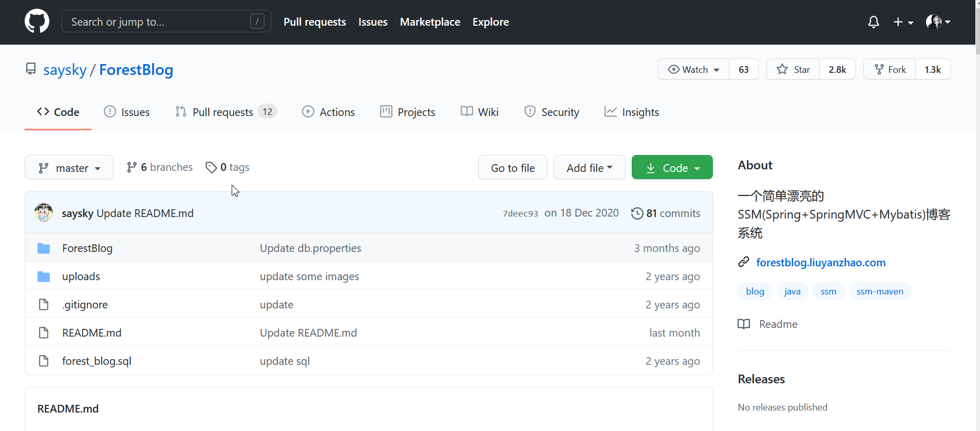Viewport: 980px width, 431px height.
Task: Open the Update db.properties commit message
Action: (310, 248)
